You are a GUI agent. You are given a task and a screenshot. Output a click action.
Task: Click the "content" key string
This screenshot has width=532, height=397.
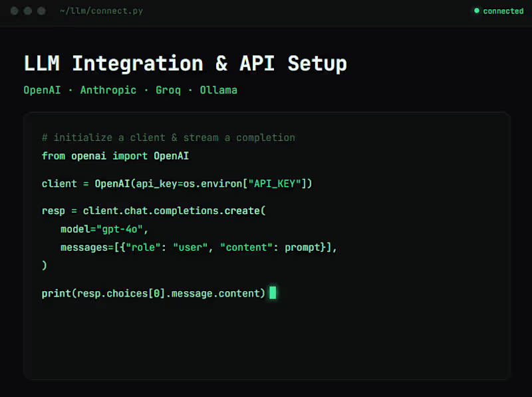point(246,247)
